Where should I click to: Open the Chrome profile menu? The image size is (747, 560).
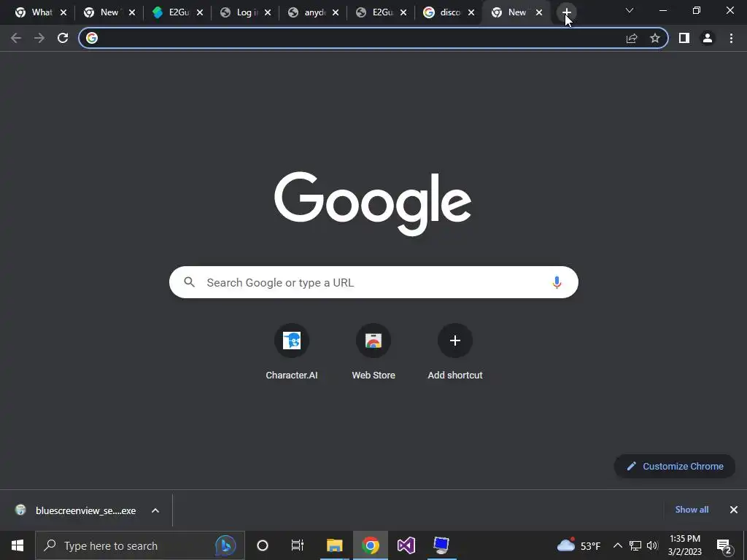[x=708, y=38]
